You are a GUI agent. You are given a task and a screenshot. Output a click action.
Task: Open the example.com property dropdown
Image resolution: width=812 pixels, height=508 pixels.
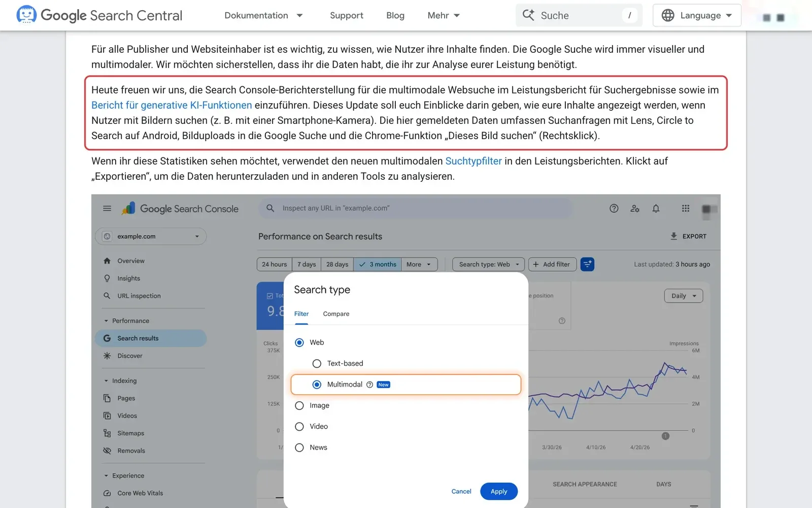tap(151, 236)
